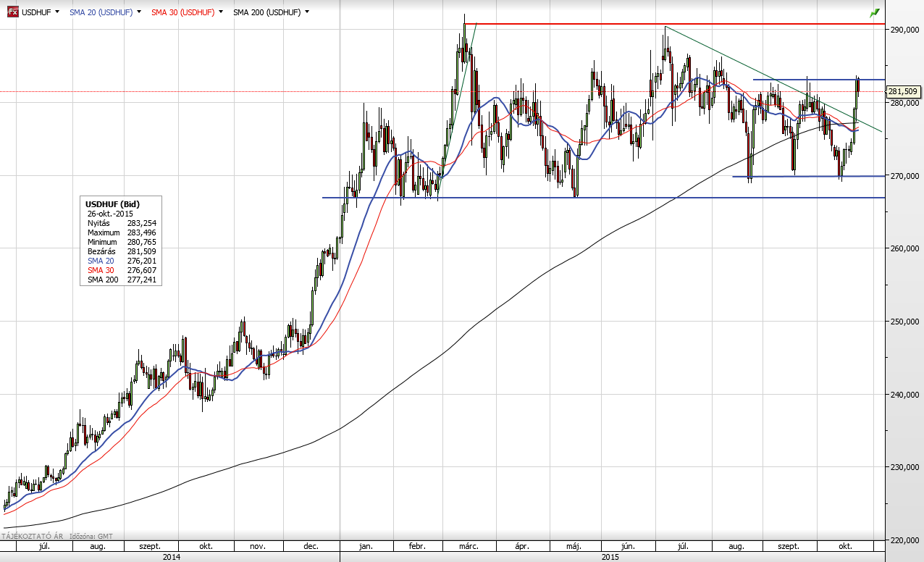Viewport: 924px width, 562px height.
Task: Click the jan. month label on the time axis
Action: (x=366, y=547)
